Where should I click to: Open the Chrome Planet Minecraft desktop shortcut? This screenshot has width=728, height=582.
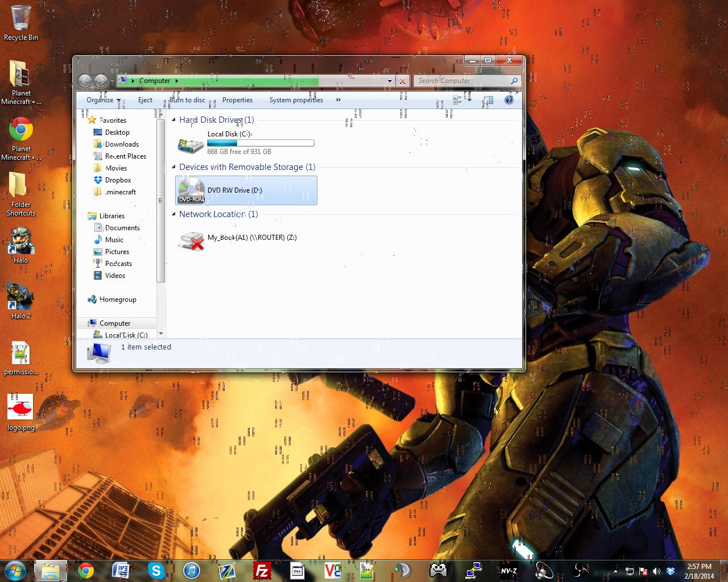point(21,139)
